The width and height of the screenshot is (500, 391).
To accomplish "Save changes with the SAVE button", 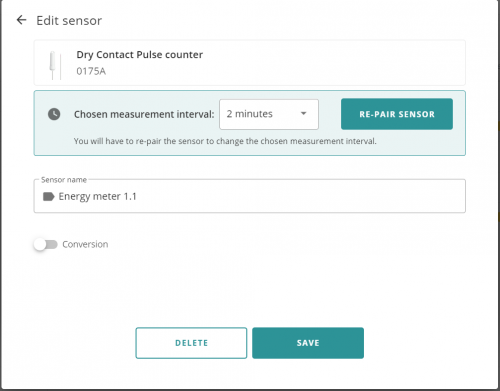I will [x=308, y=343].
